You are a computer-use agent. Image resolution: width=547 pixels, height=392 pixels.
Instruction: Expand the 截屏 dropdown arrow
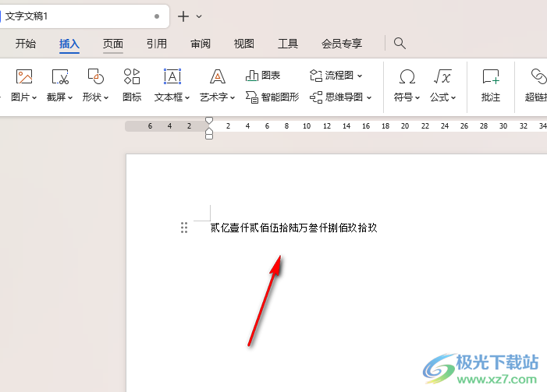pyautogui.click(x=70, y=98)
